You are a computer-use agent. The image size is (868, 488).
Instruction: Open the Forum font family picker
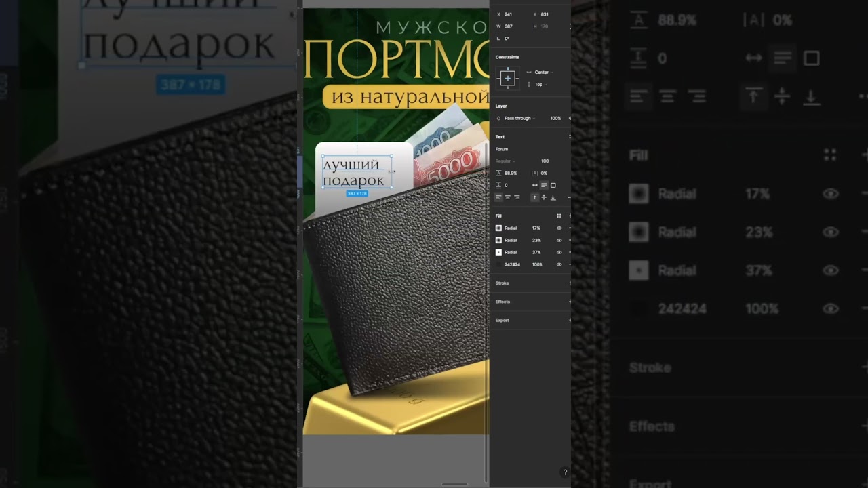click(502, 149)
